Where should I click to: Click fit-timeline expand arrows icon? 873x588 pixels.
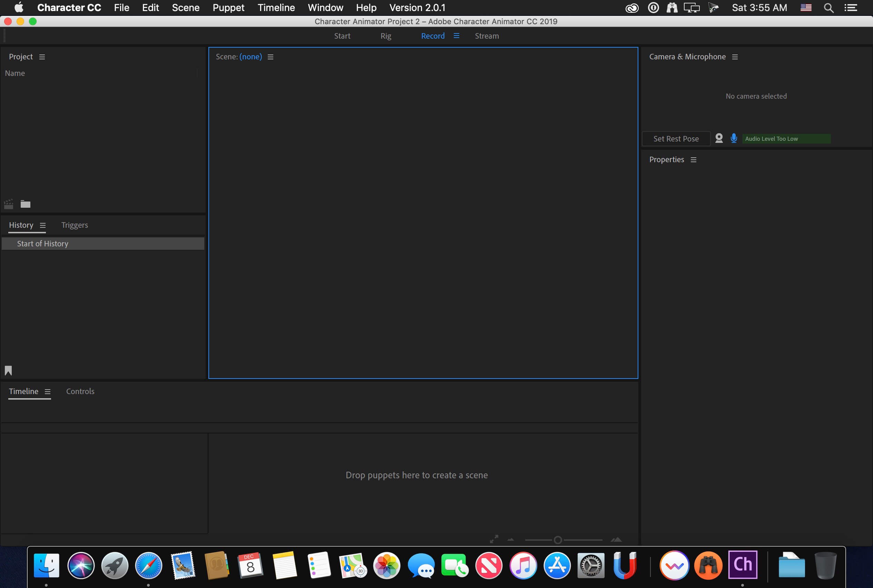coord(494,539)
